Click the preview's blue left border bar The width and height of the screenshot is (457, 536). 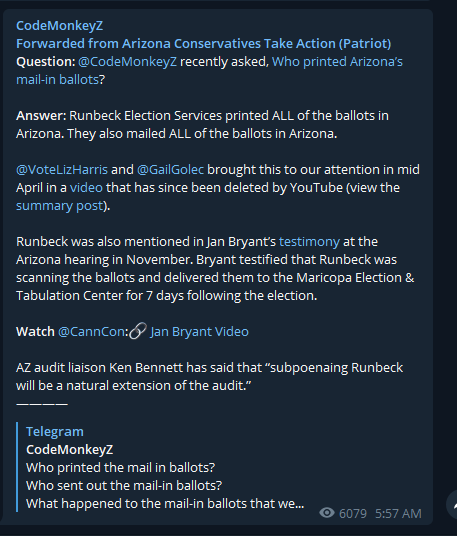coord(17,467)
